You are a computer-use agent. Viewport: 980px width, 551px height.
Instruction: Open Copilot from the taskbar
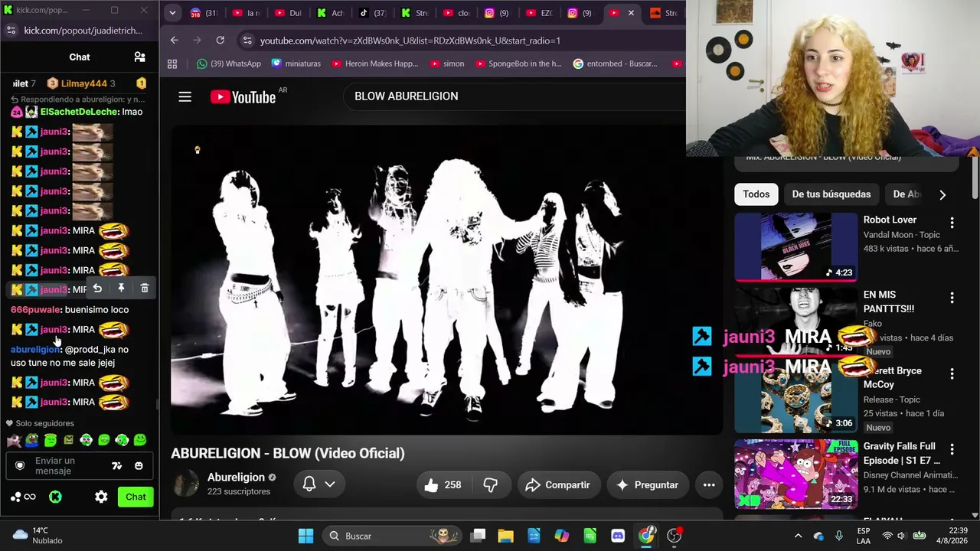click(x=562, y=536)
